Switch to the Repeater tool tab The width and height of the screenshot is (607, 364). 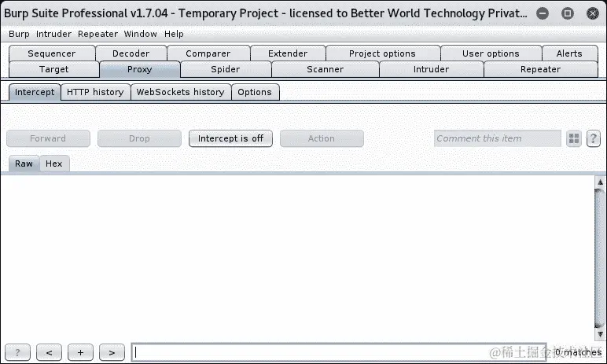click(x=541, y=69)
